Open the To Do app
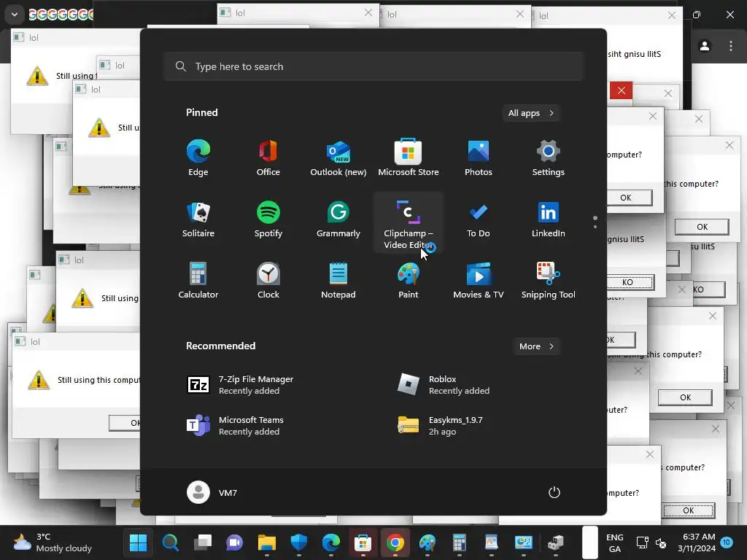The image size is (747, 560). pos(479,219)
